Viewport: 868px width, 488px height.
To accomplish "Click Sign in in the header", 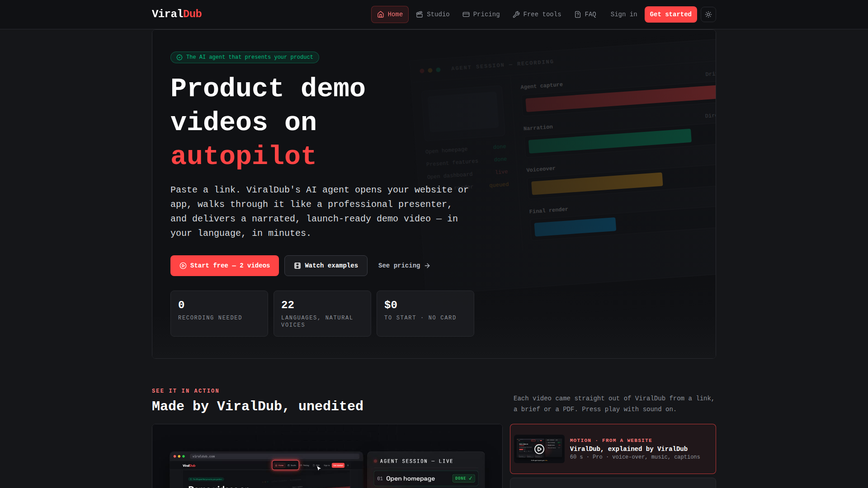I will pos(623,14).
